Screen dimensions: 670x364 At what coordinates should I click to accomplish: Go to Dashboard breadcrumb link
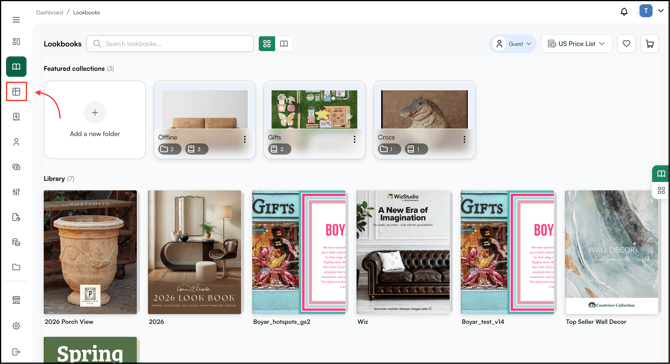tap(50, 12)
